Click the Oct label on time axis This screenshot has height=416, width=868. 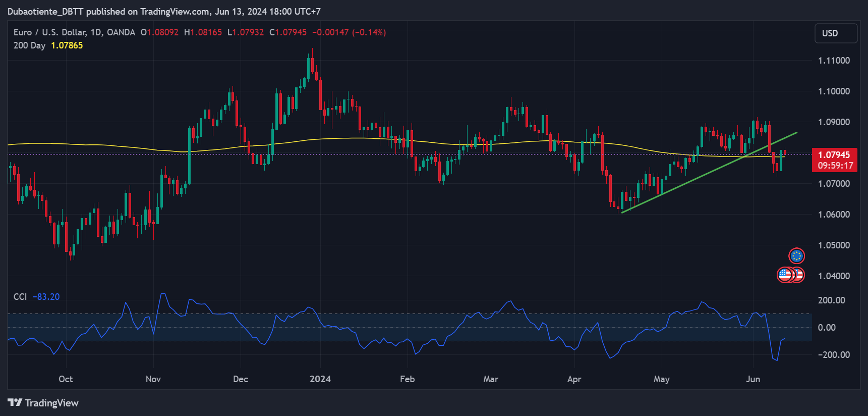coord(66,379)
